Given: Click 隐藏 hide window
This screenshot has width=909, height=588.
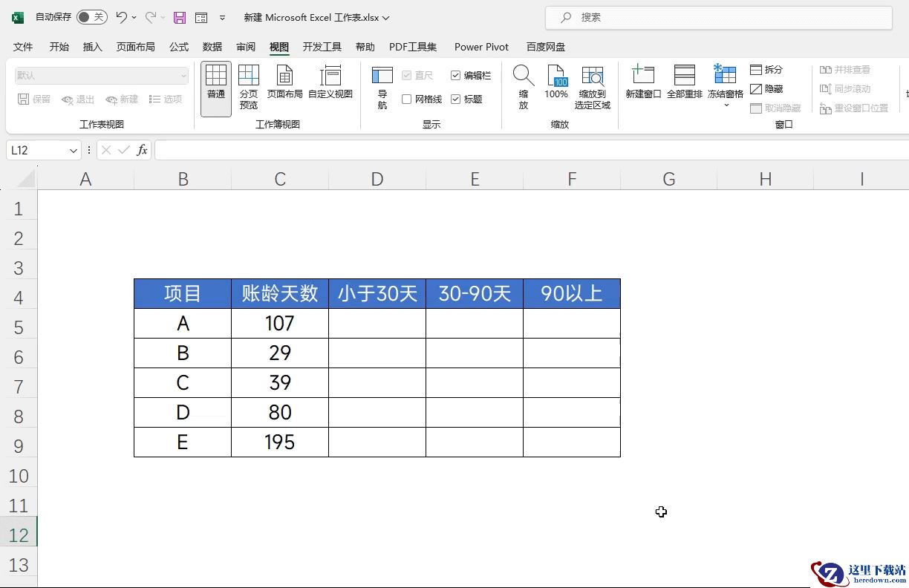Looking at the screenshot, I should (x=767, y=89).
